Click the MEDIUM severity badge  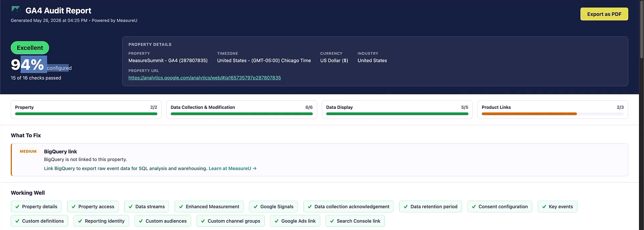point(28,151)
